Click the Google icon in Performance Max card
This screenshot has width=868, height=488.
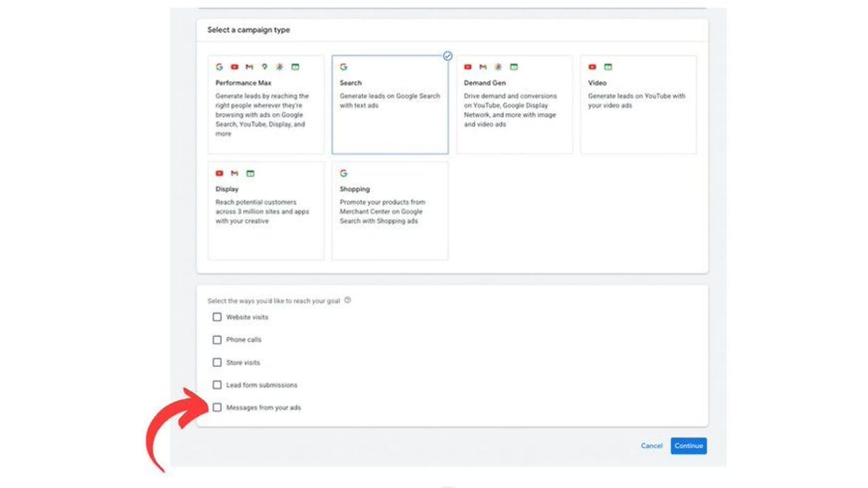[x=219, y=67]
